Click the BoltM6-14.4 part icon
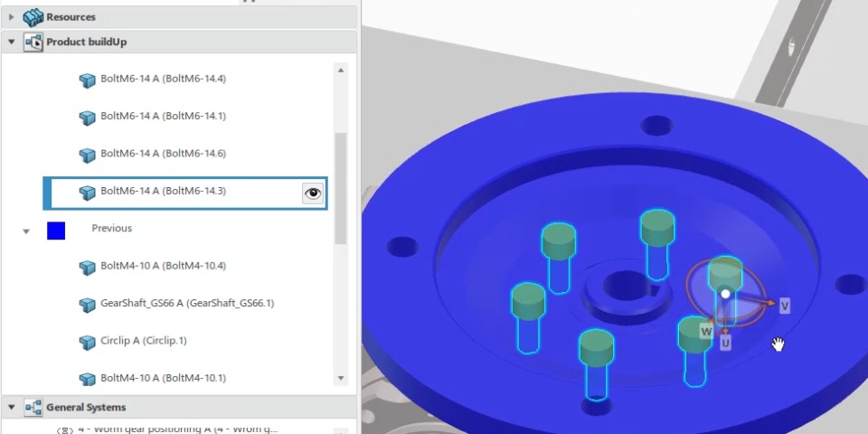868x434 pixels. (x=87, y=80)
